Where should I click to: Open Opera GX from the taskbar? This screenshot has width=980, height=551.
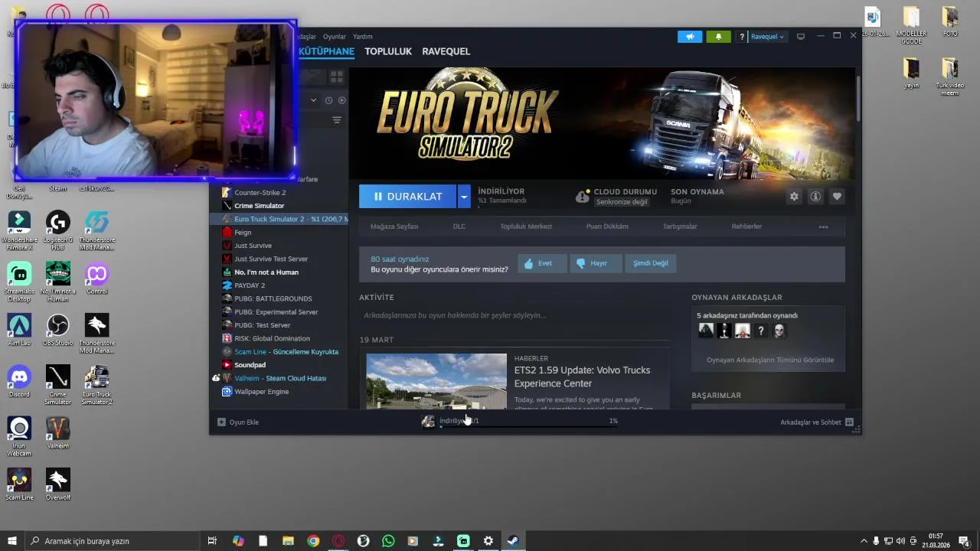(338, 541)
